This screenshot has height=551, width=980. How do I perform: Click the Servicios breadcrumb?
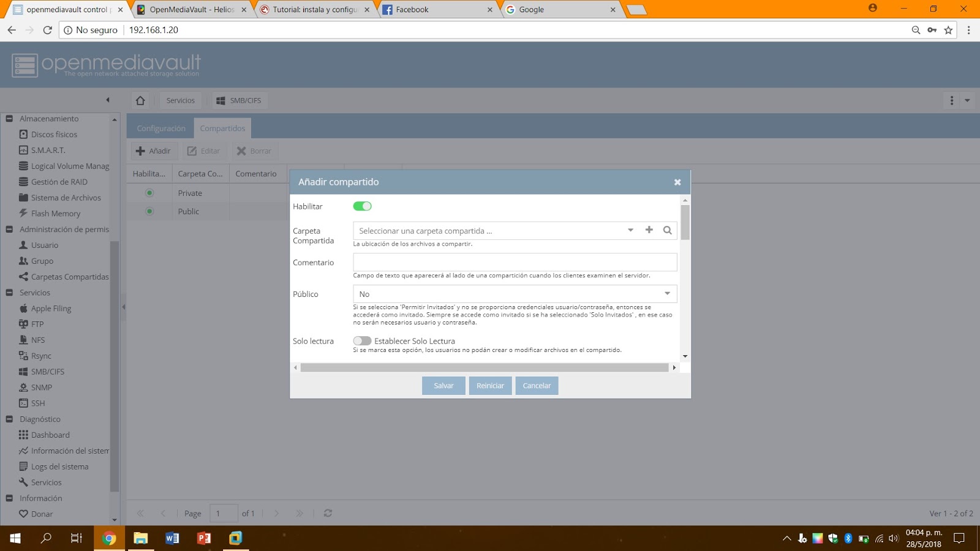coord(181,100)
